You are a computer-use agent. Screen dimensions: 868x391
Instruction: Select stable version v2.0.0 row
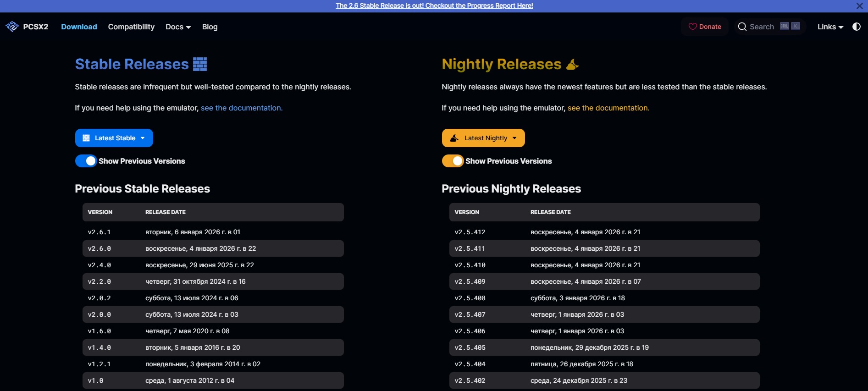(x=213, y=314)
